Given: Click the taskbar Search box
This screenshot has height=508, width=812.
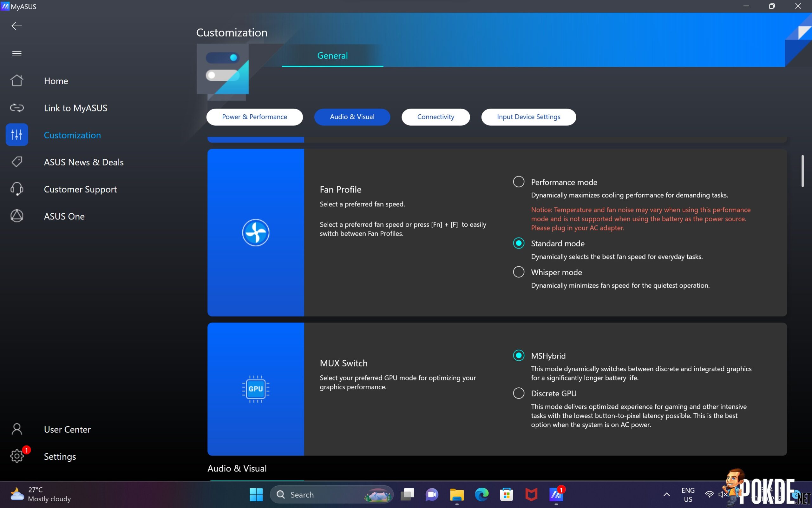Looking at the screenshot, I should click(x=331, y=495).
